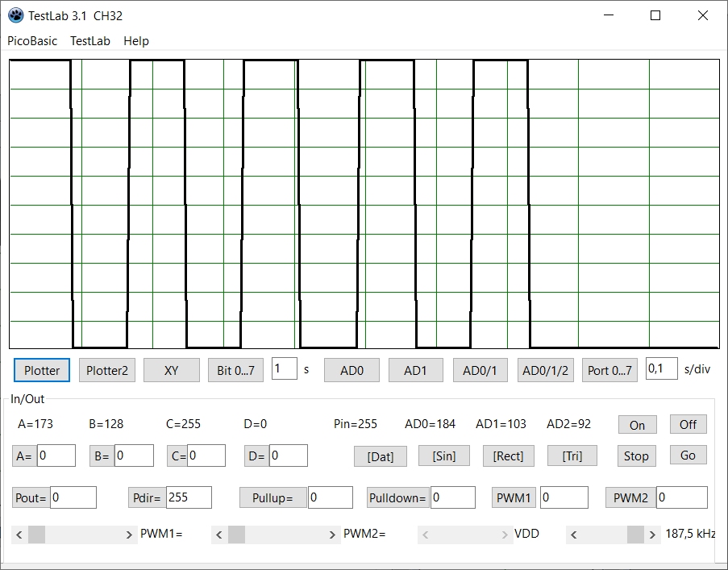The height and width of the screenshot is (570, 728).
Task: Click the TestLab paw icon in title bar
Action: tap(15, 15)
